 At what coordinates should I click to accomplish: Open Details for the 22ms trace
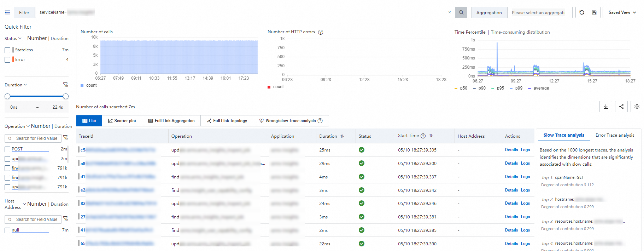tap(511, 244)
